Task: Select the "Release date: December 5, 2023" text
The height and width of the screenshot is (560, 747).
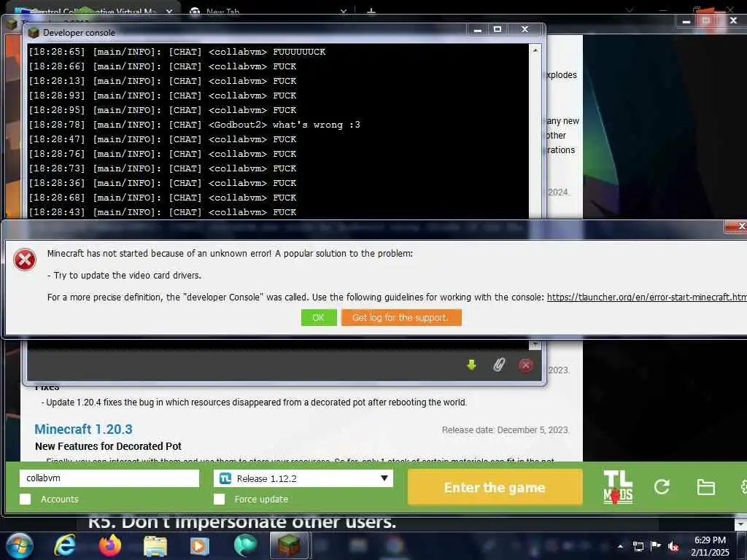Action: [505, 430]
